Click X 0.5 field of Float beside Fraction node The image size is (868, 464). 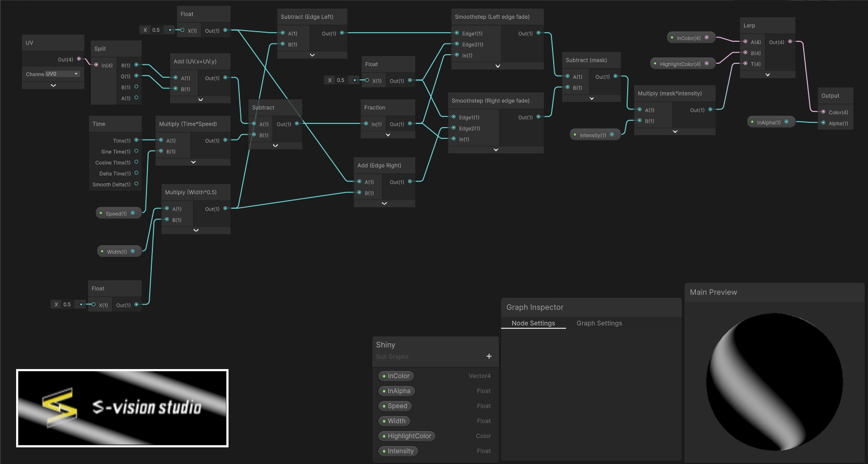341,80
